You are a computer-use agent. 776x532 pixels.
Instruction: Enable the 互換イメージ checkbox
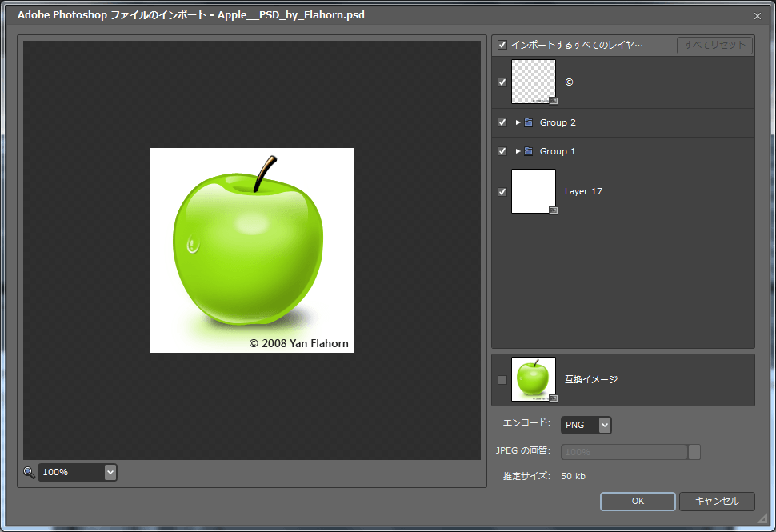pyautogui.click(x=502, y=379)
